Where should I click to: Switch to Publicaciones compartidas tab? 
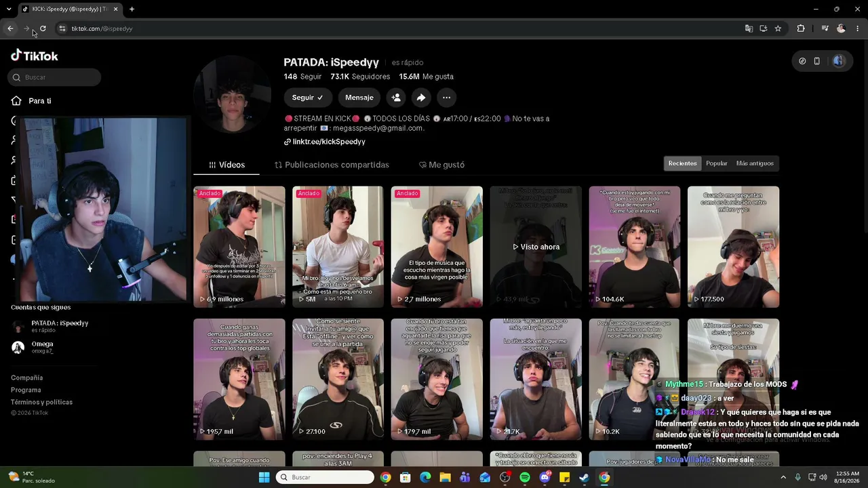(x=332, y=165)
